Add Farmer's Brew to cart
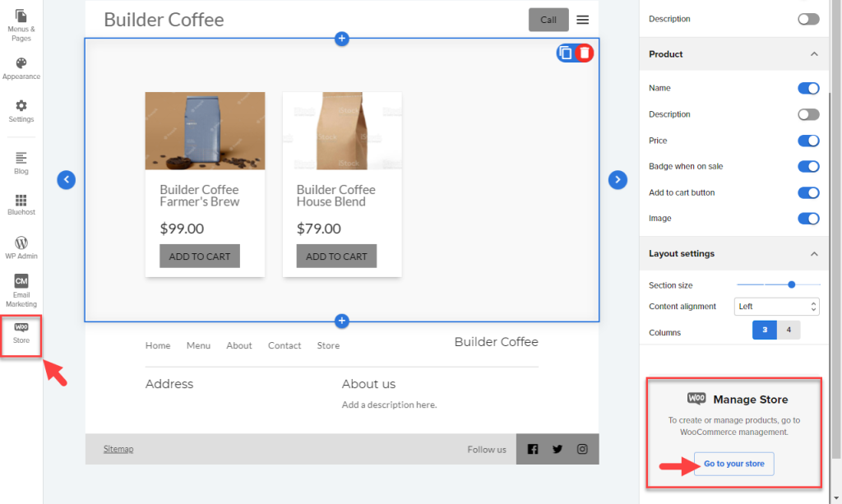This screenshot has width=842, height=504. [200, 256]
